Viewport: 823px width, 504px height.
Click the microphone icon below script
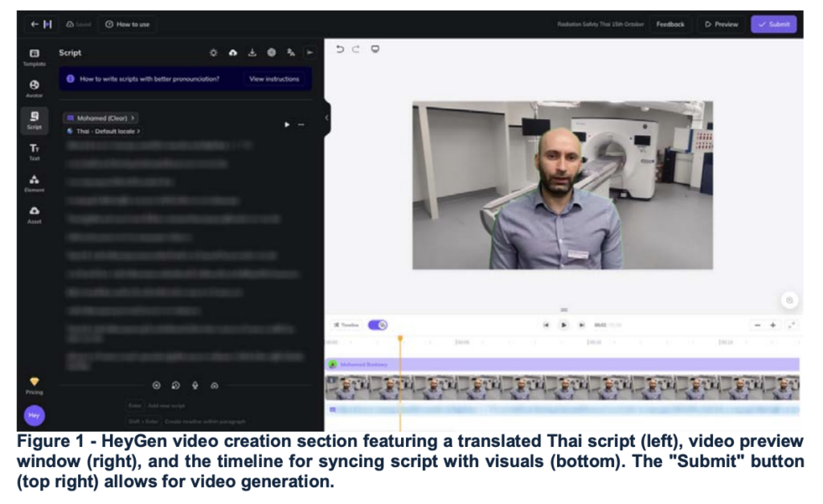pos(194,385)
